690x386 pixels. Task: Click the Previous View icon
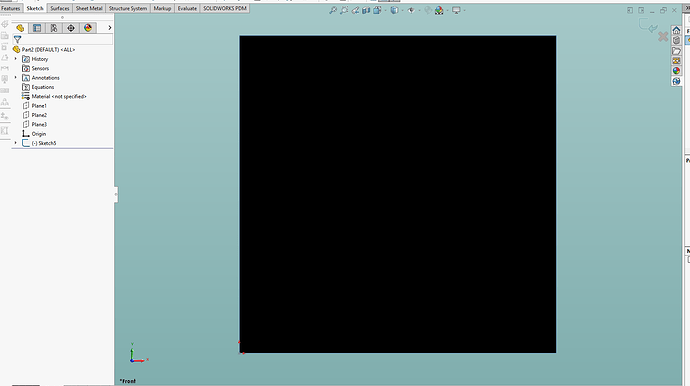[x=355, y=10]
